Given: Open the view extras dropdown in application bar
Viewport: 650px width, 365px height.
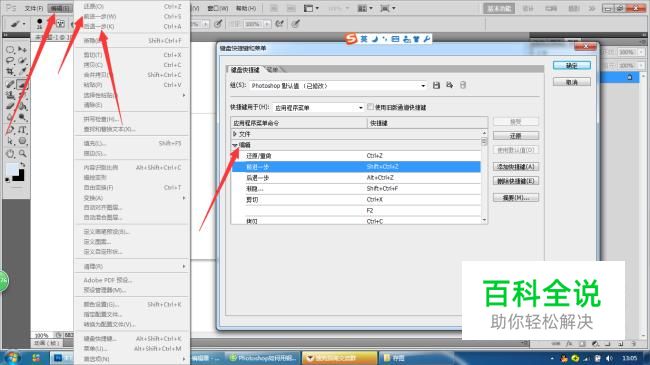Looking at the screenshot, I should tap(311, 8).
